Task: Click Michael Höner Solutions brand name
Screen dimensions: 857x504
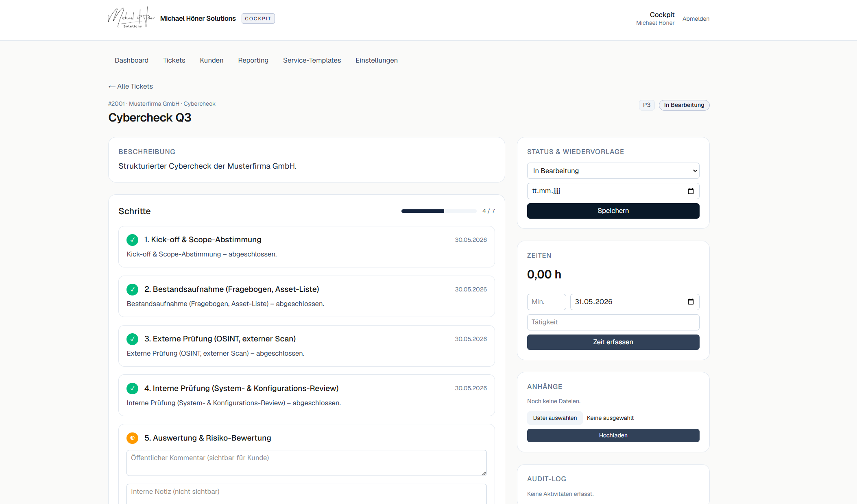Action: tap(198, 18)
